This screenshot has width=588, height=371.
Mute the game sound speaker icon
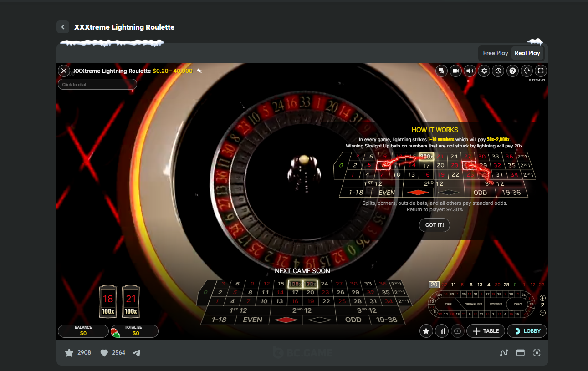tap(470, 71)
